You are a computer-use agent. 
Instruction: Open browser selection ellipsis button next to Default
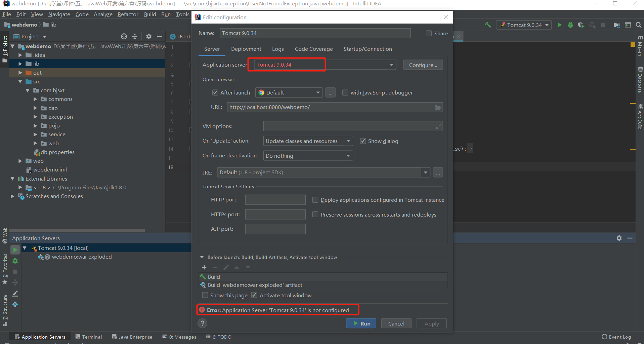(331, 93)
